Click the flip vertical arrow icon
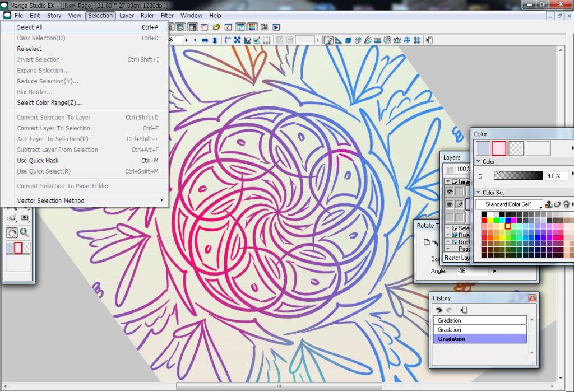This screenshot has height=392, width=574. pyautogui.click(x=214, y=40)
